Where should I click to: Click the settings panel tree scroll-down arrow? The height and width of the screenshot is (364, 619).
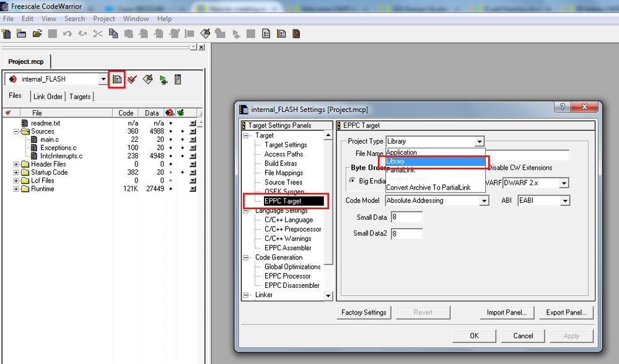tap(328, 295)
